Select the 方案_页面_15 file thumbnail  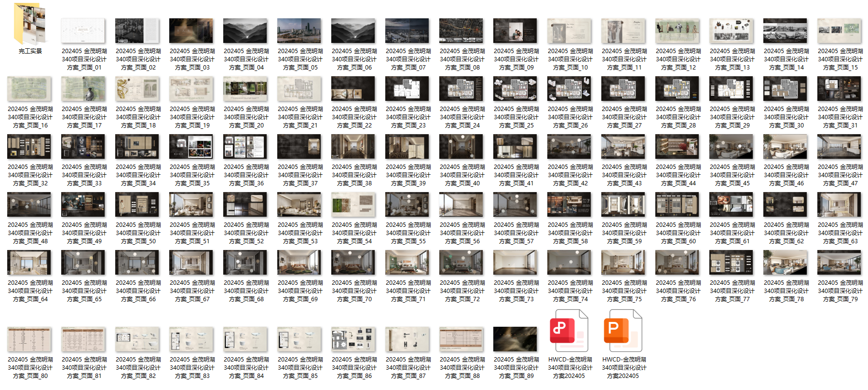pos(840,31)
